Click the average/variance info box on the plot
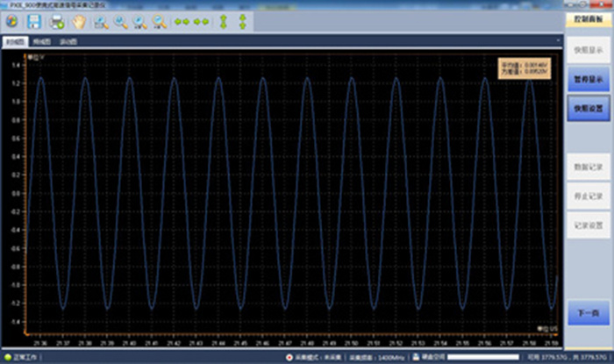 [x=524, y=68]
